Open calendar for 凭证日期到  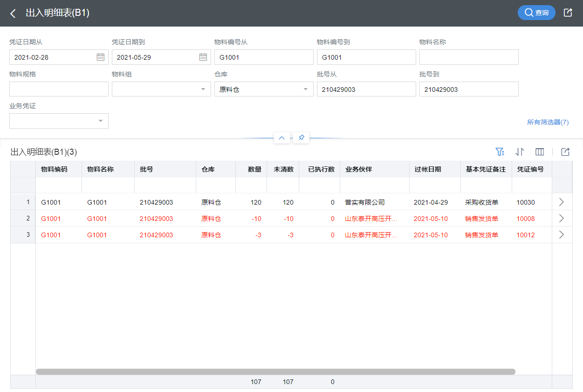(x=203, y=57)
